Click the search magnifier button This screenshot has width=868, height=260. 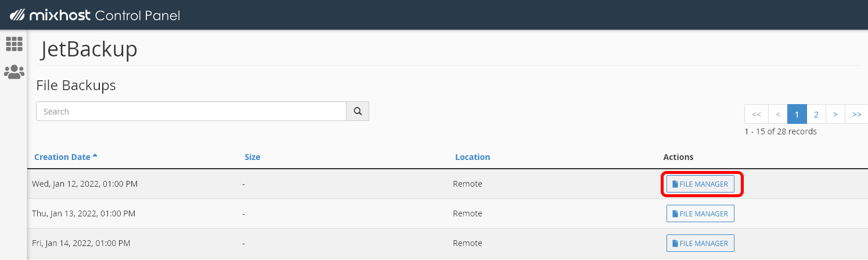tap(358, 111)
